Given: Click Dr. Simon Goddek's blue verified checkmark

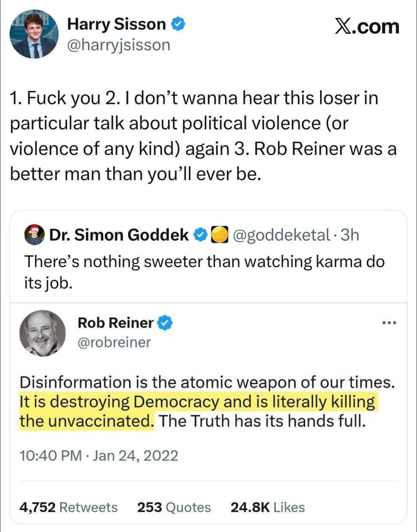Looking at the screenshot, I should tap(201, 235).
